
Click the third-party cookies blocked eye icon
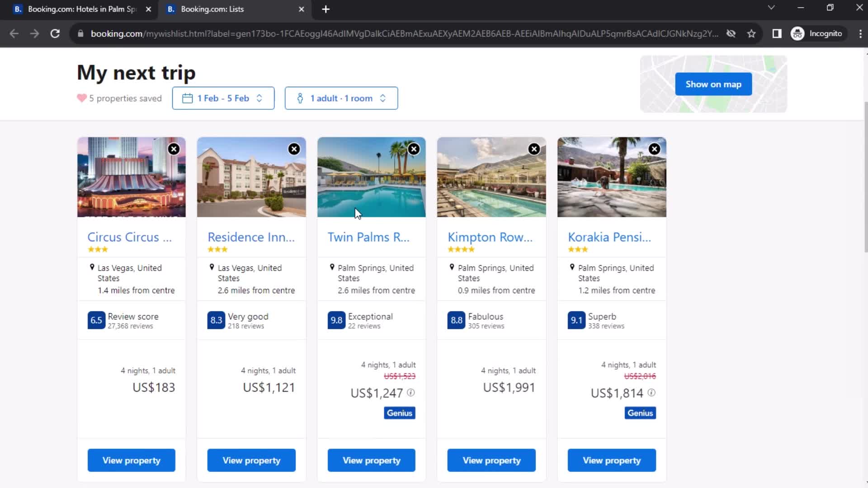(731, 33)
